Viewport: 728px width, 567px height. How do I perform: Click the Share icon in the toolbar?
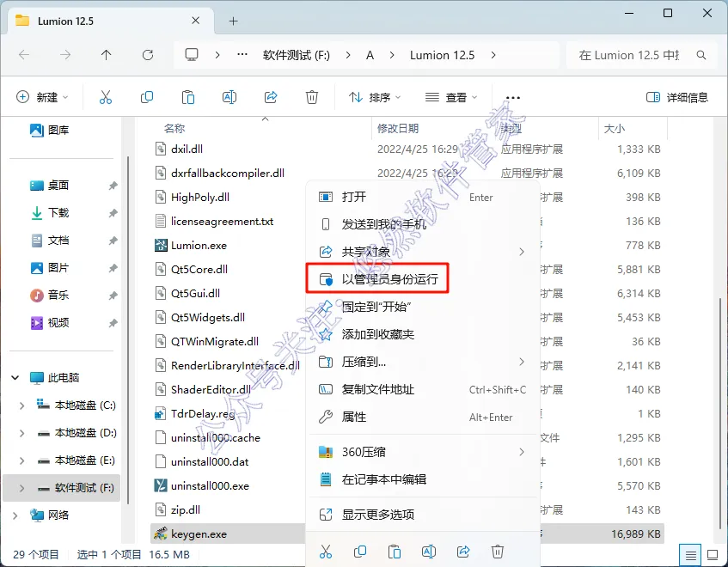click(271, 97)
